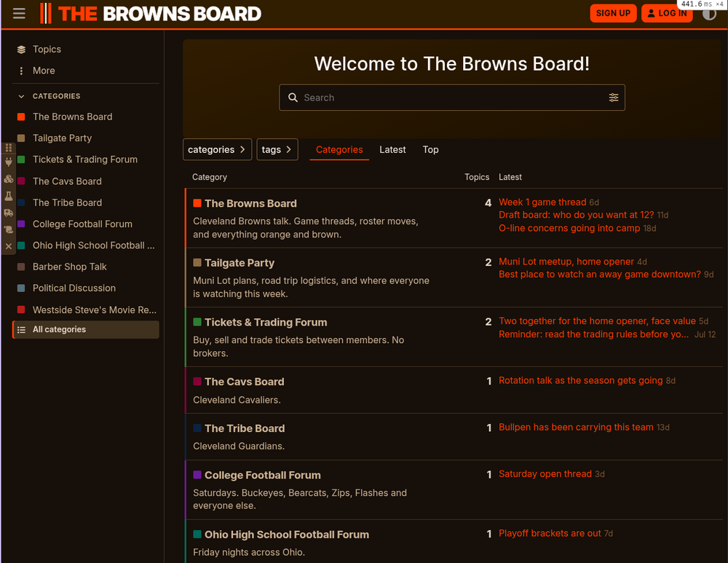
Task: Open Topics from the sidebar layers icon
Action: click(x=21, y=50)
